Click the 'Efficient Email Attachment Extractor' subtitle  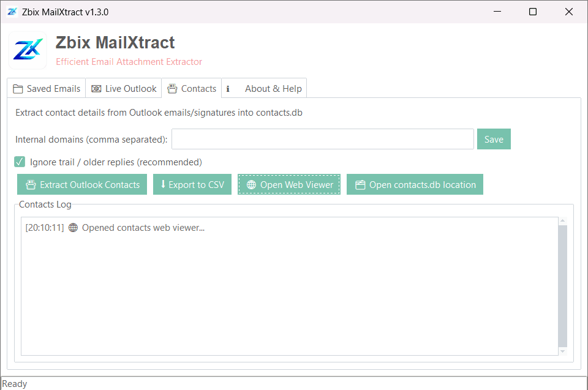[x=129, y=61]
